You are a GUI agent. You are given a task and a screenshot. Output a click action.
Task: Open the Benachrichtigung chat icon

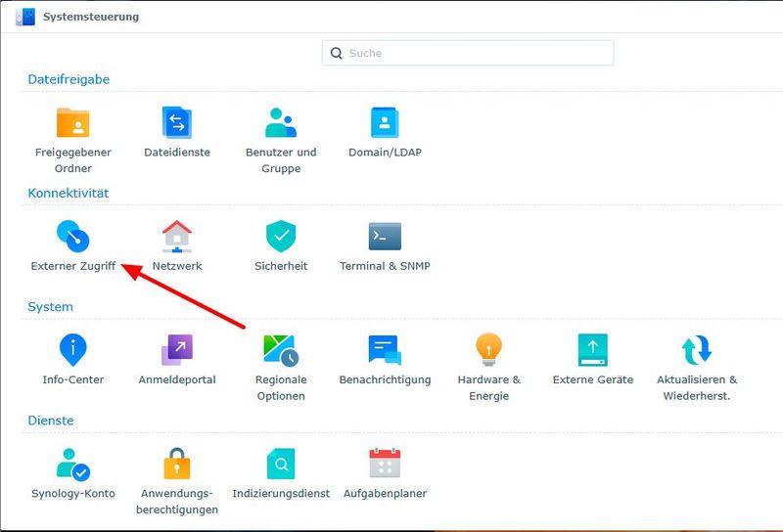click(x=385, y=350)
